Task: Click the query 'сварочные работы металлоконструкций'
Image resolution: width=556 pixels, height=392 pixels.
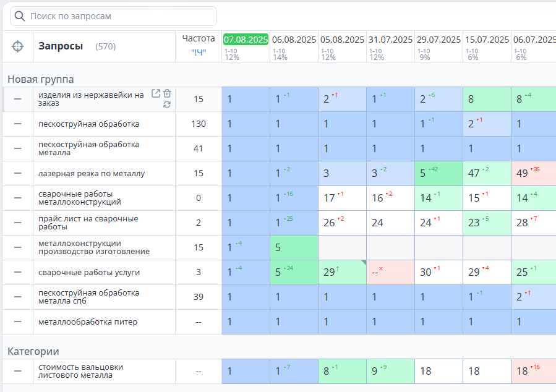Action: (x=80, y=198)
